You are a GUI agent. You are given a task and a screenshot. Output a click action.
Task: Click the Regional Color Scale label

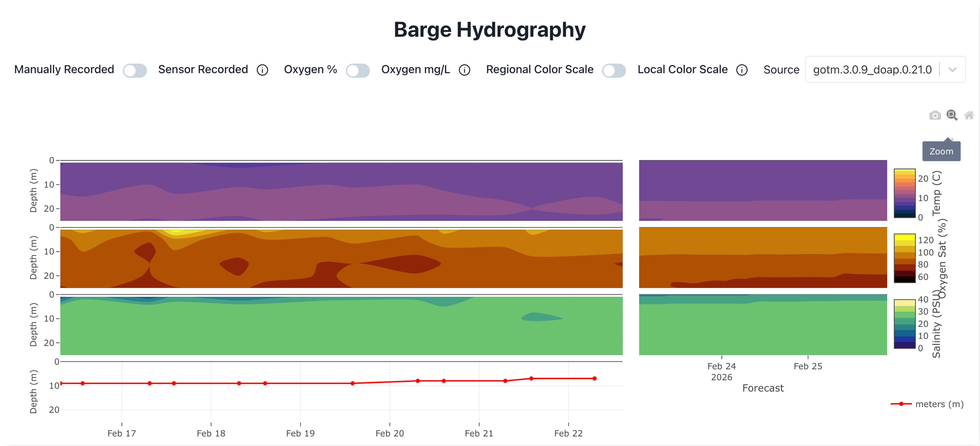click(x=540, y=70)
